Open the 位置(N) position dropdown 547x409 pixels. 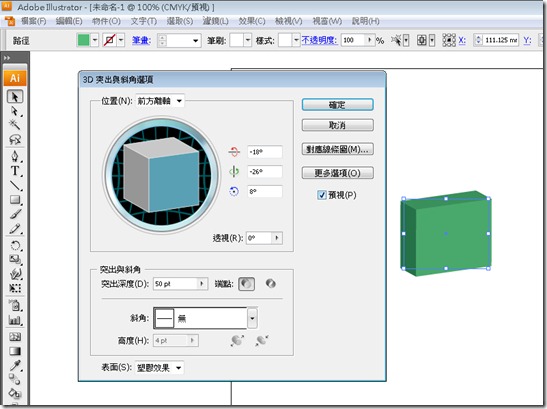[160, 101]
